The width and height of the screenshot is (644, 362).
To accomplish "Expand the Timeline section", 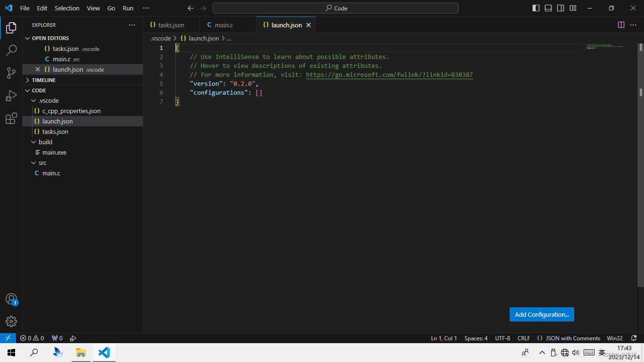I will 43,80.
